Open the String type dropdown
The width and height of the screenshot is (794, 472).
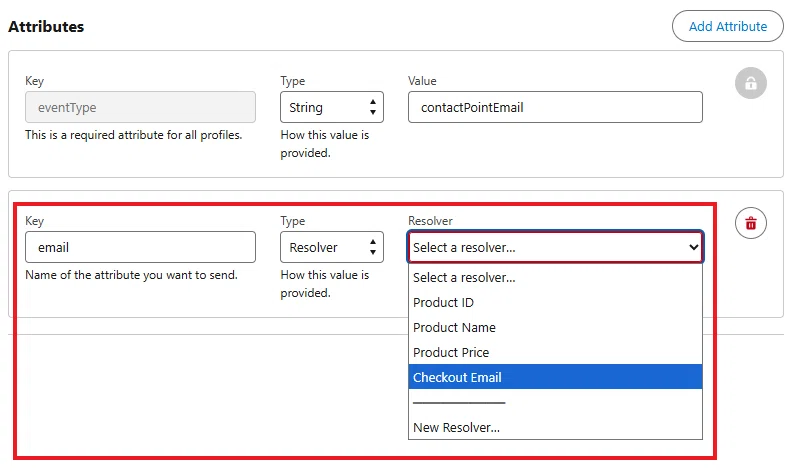click(x=332, y=107)
